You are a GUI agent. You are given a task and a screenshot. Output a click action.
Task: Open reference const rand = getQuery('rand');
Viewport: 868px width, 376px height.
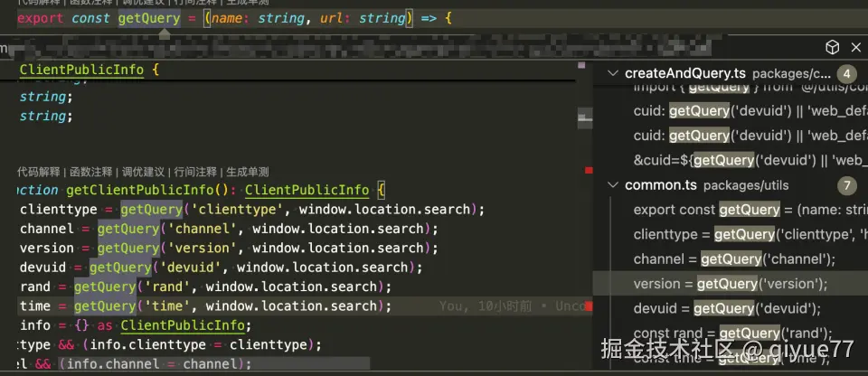(x=732, y=334)
